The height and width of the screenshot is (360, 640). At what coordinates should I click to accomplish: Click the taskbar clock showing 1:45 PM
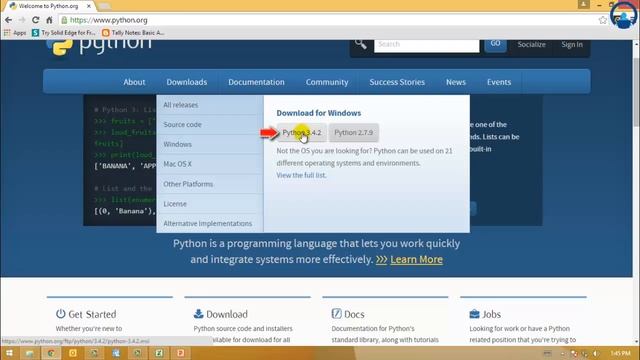coord(620,353)
